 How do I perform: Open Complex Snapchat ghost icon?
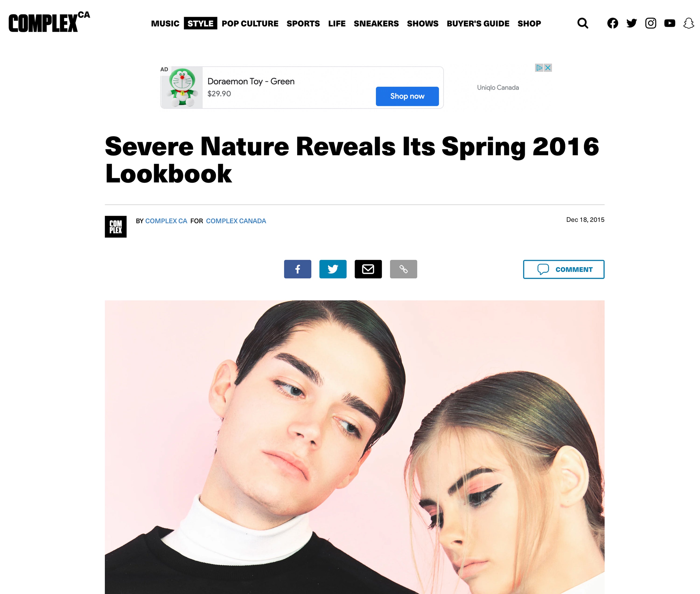point(689,23)
